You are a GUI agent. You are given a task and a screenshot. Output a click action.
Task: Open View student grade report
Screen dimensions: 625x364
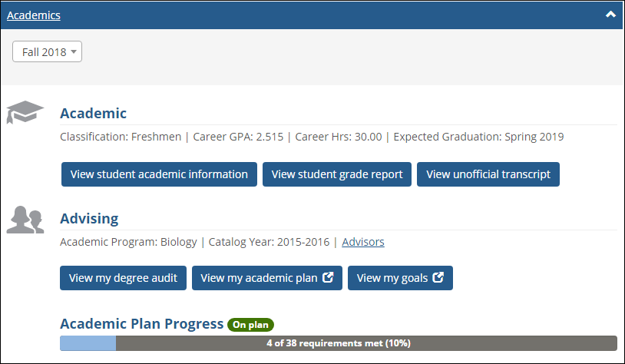[337, 174]
